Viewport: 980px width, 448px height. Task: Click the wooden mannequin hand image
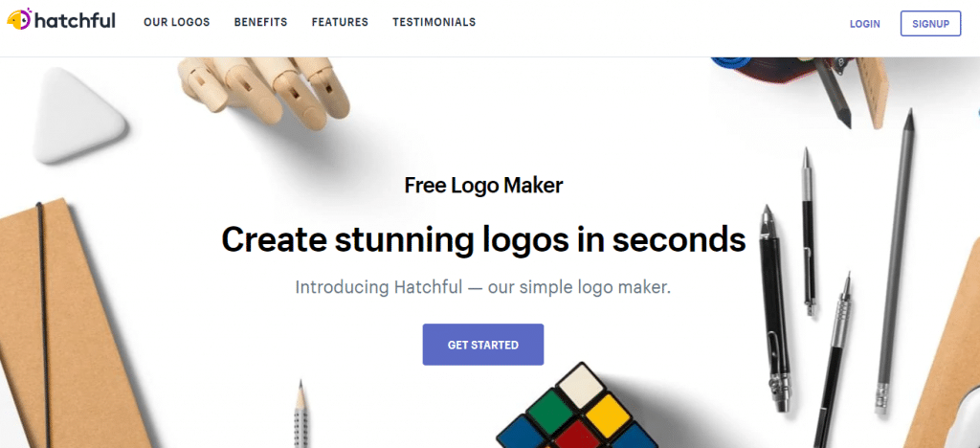click(x=266, y=91)
